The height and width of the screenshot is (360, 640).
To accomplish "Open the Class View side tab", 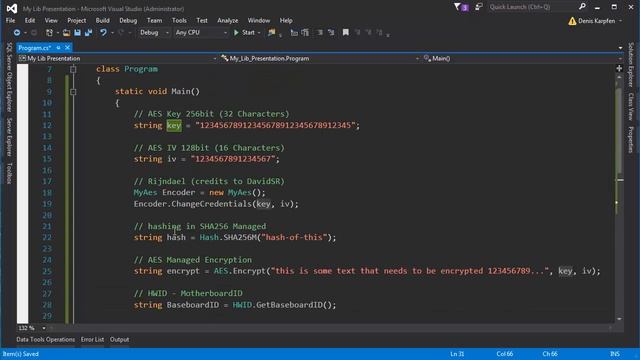I will click(x=631, y=107).
